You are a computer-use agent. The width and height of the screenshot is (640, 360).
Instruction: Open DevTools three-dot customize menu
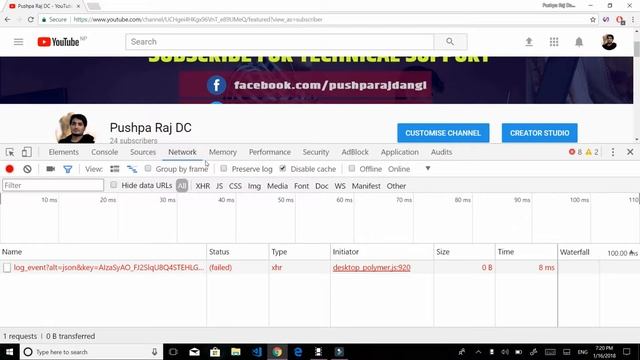coord(613,152)
